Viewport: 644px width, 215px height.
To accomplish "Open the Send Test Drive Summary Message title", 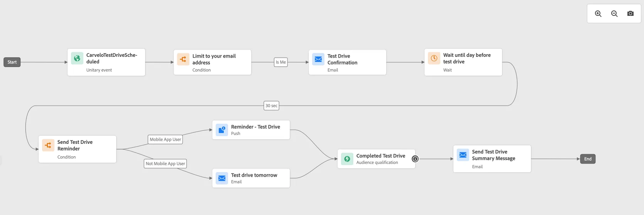I will pyautogui.click(x=494, y=155).
